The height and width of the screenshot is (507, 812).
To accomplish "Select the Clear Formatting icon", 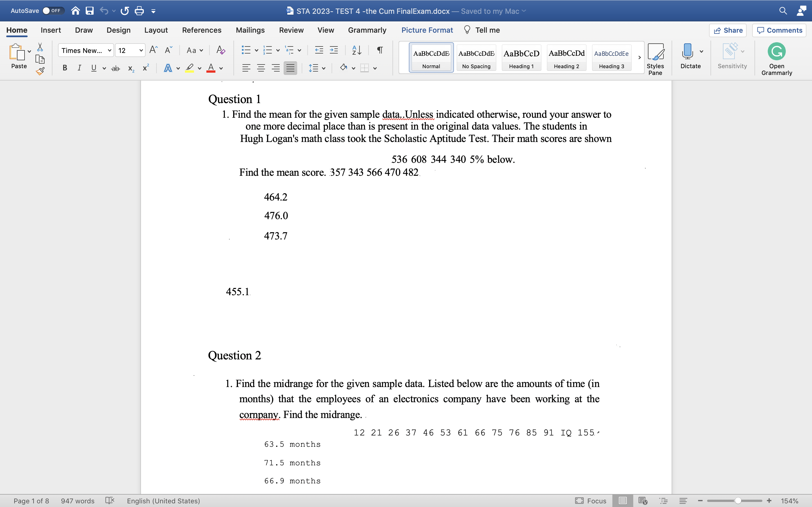I will click(220, 50).
